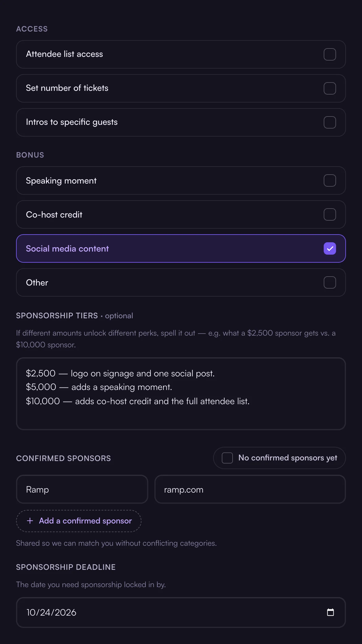This screenshot has height=644, width=362.
Task: Select the Attendee list access row
Action: click(181, 54)
